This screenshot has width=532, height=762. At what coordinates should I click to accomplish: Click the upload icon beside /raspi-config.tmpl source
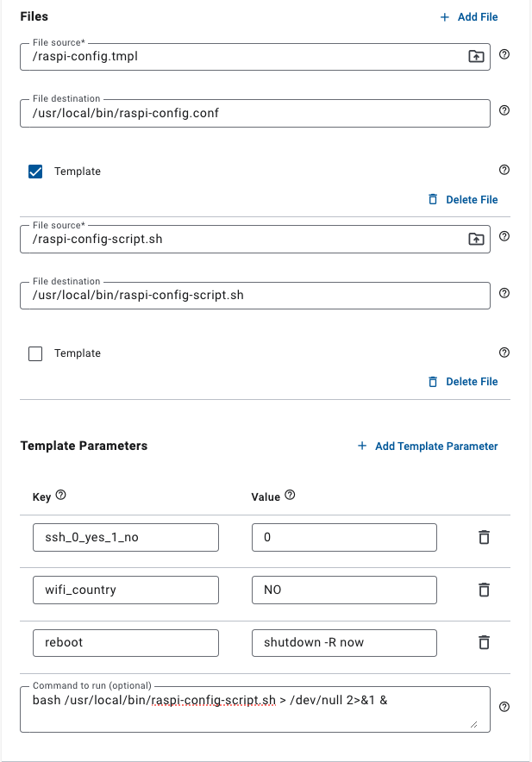pos(476,56)
